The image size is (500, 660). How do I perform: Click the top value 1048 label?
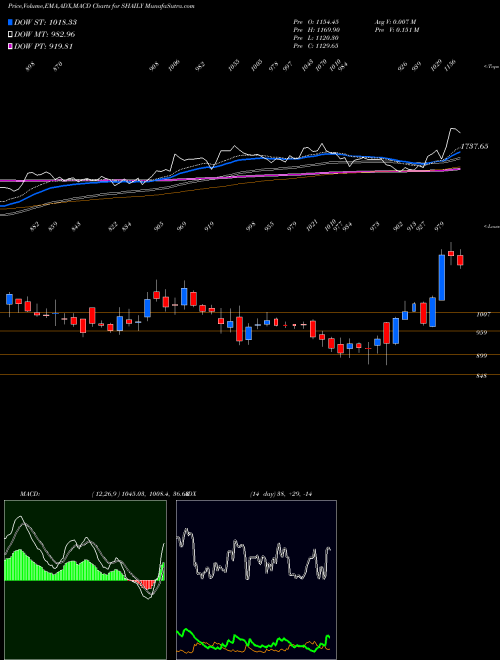(308, 66)
